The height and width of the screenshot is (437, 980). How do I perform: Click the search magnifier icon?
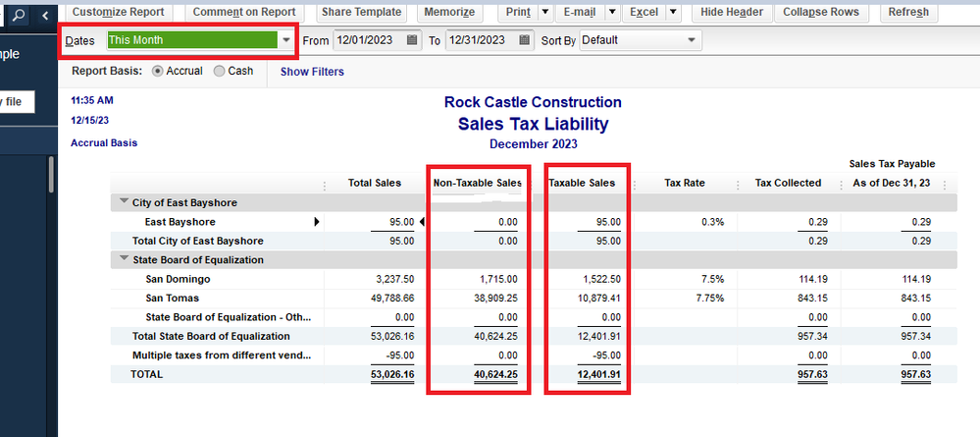19,15
